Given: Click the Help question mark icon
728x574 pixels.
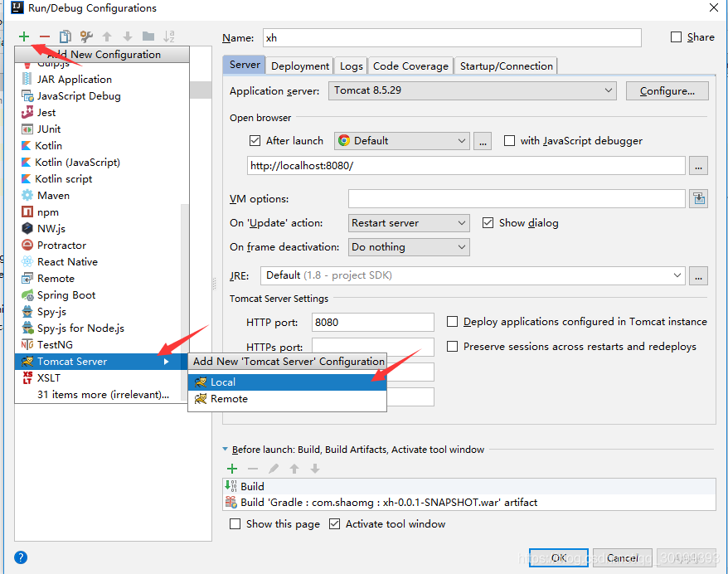Looking at the screenshot, I should point(21,557).
